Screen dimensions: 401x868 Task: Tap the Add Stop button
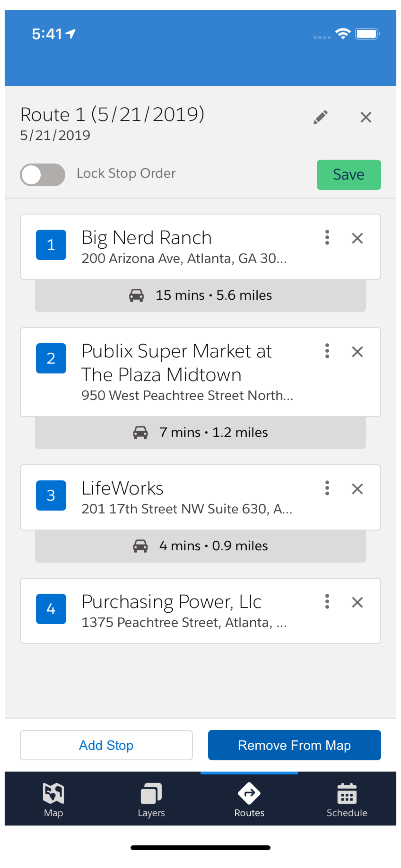point(106,745)
